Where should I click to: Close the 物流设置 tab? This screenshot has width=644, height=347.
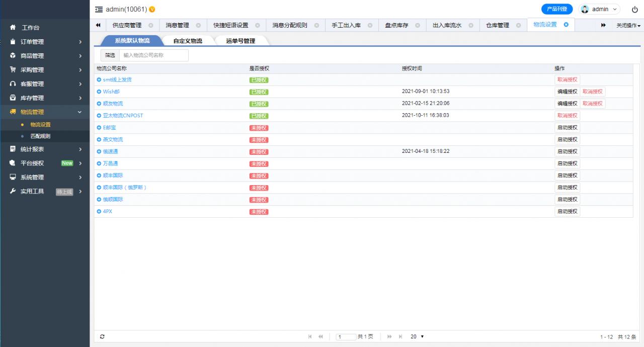(x=566, y=25)
